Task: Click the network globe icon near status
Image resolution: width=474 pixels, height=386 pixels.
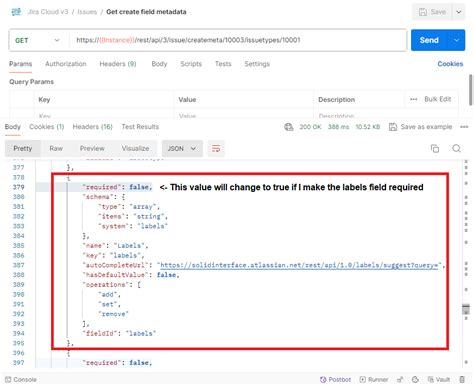Action: [x=288, y=127]
